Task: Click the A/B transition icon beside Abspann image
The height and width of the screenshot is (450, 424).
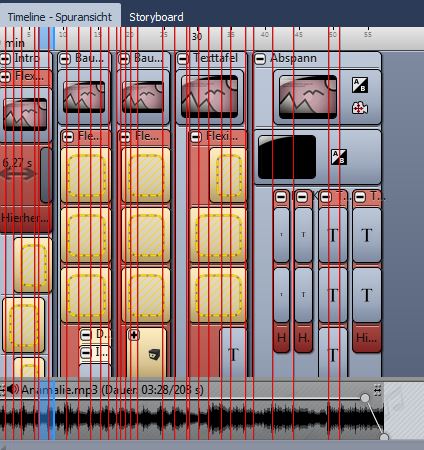Action: point(360,85)
